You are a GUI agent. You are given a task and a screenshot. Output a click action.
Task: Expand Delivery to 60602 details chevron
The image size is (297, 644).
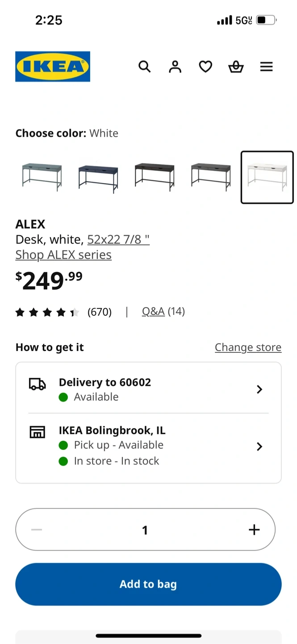(259, 390)
